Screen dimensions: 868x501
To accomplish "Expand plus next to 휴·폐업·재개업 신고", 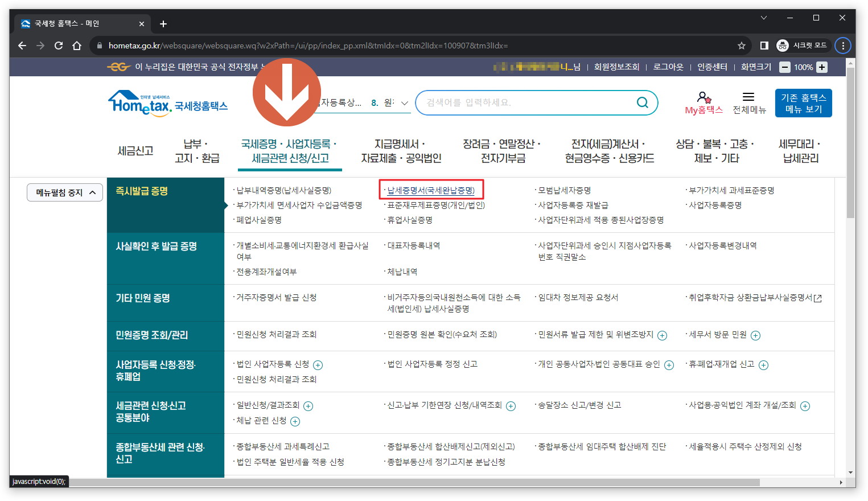I will point(763,365).
